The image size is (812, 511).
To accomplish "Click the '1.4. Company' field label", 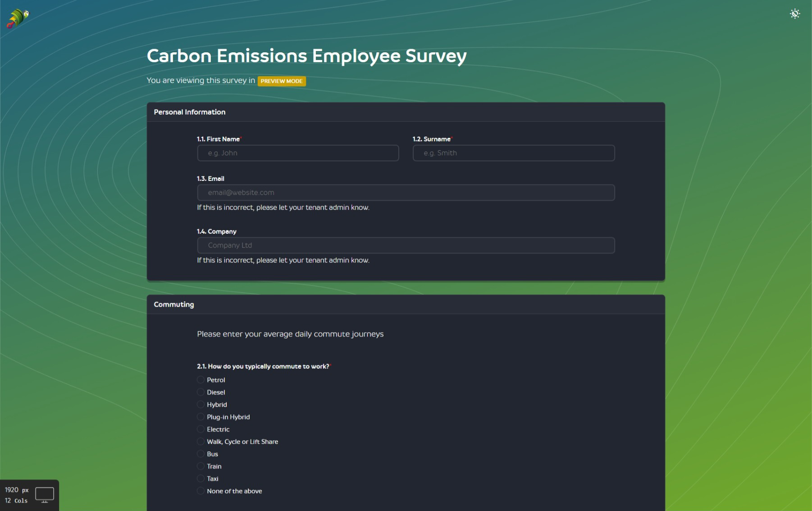I will click(217, 231).
